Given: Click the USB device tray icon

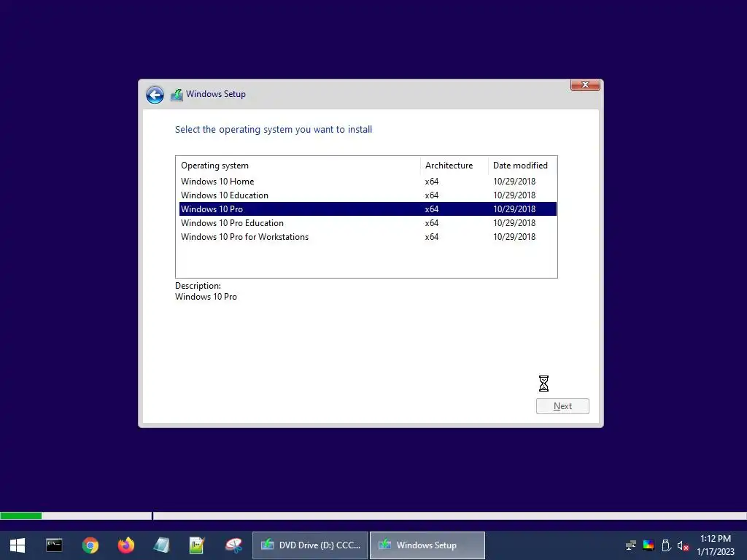Looking at the screenshot, I should click(x=667, y=545).
